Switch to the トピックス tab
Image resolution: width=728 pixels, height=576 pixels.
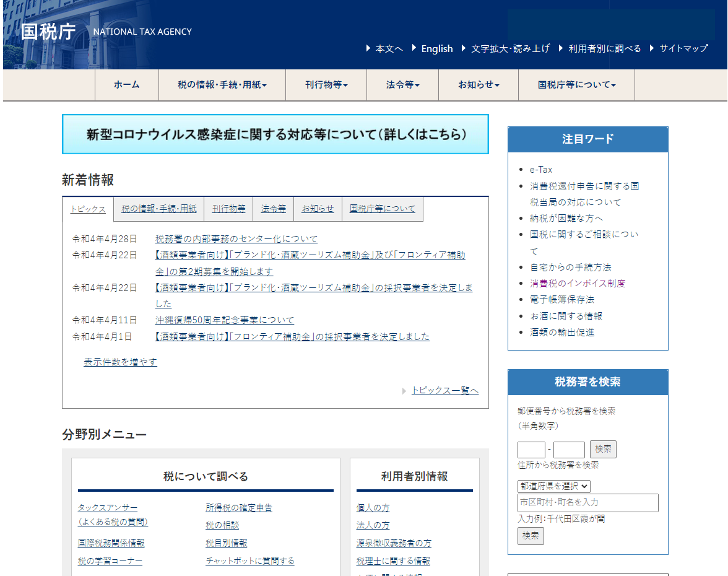click(87, 209)
